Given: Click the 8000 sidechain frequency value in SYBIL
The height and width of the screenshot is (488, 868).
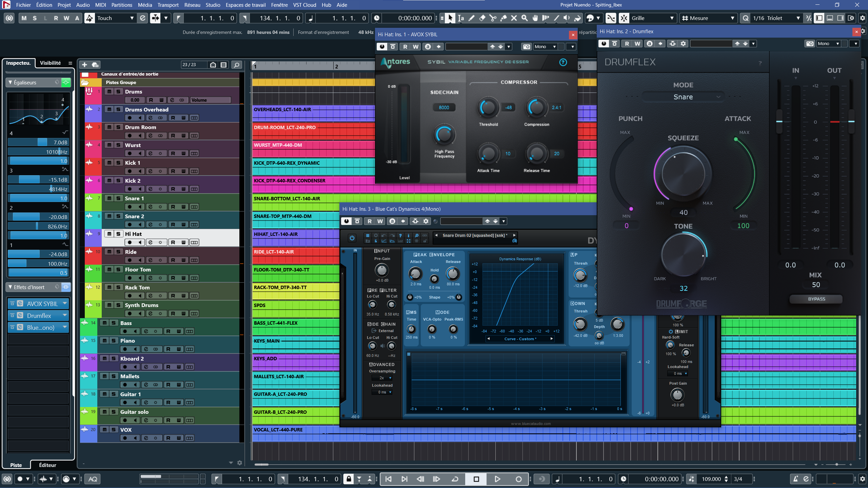Looking at the screenshot, I should (444, 107).
